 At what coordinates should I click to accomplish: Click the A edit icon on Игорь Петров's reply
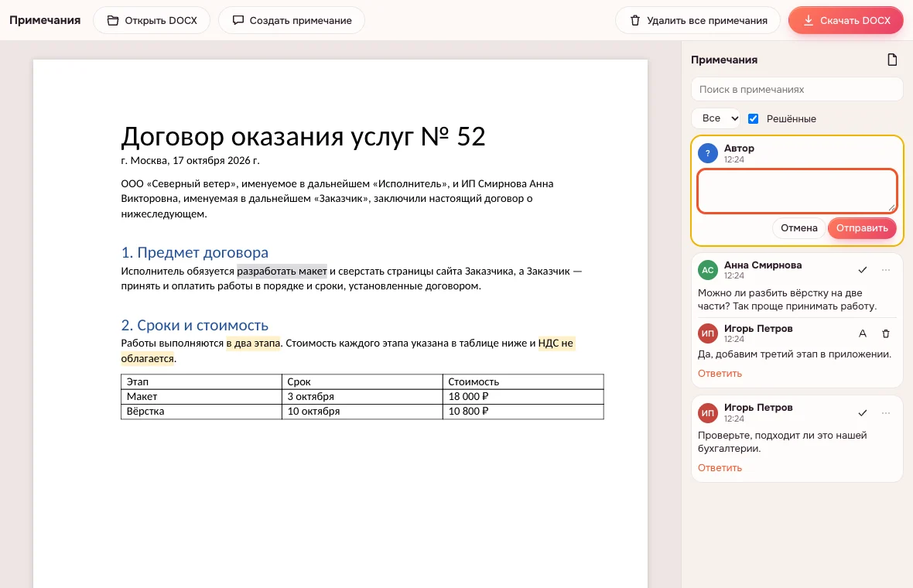coord(863,333)
